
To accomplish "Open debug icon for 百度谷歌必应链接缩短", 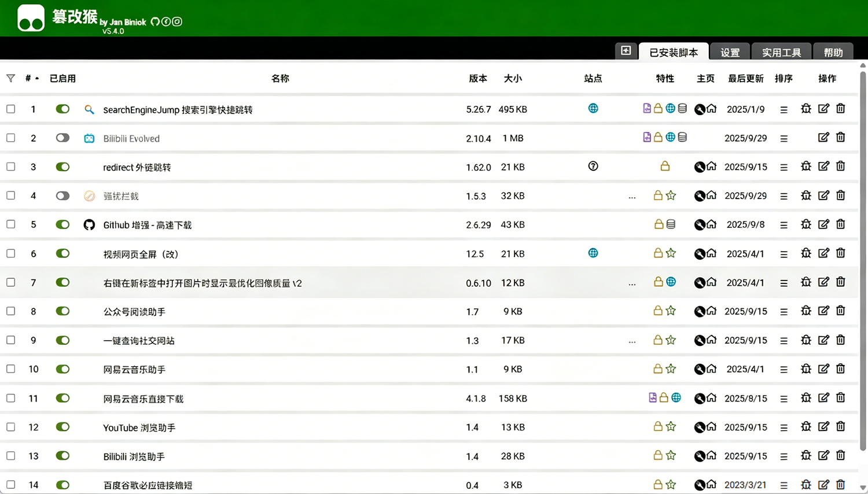I will point(806,485).
